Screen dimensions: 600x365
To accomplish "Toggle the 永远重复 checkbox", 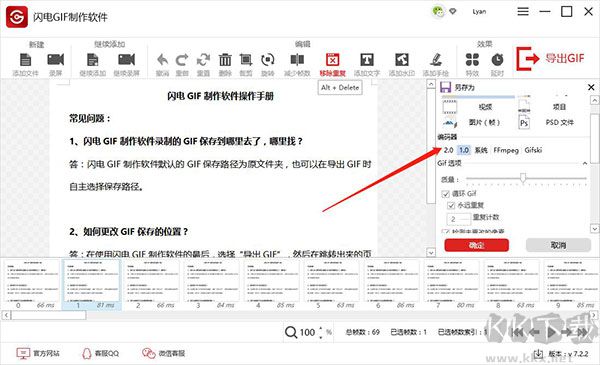I will (x=451, y=205).
